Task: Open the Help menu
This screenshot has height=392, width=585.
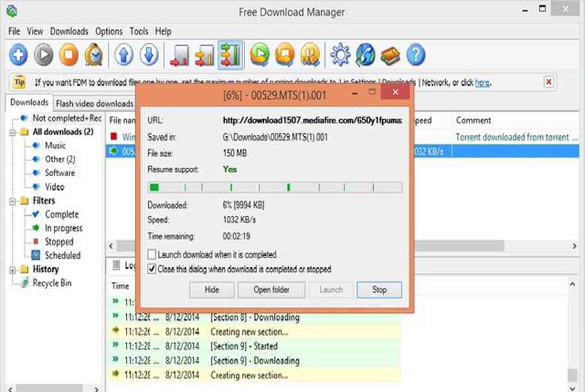Action: pos(163,31)
